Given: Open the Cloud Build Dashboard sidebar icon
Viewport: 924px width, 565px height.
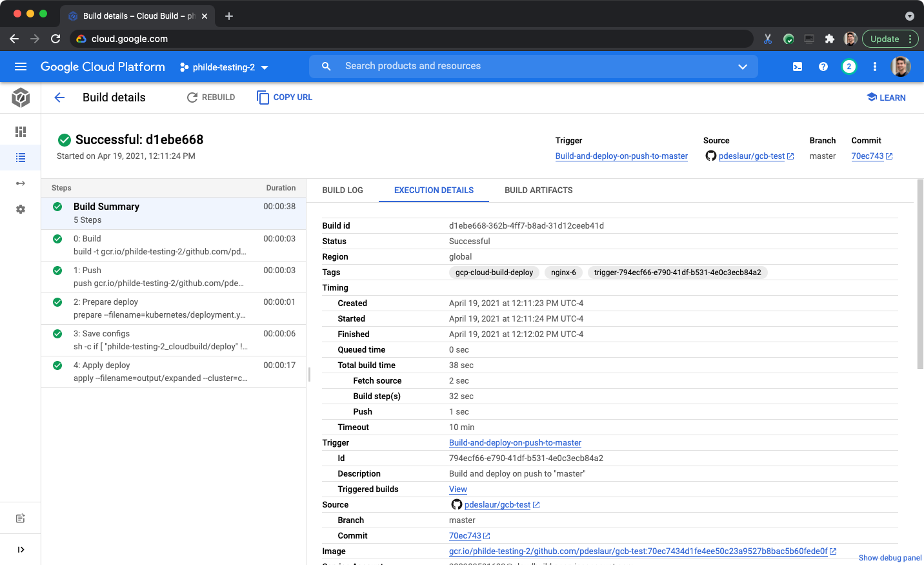Looking at the screenshot, I should [21, 132].
